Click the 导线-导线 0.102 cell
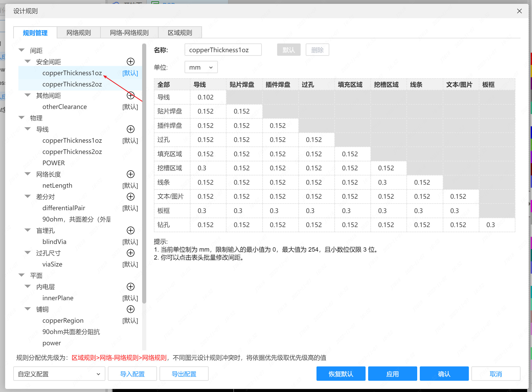The height and width of the screenshot is (392, 532). (208, 97)
